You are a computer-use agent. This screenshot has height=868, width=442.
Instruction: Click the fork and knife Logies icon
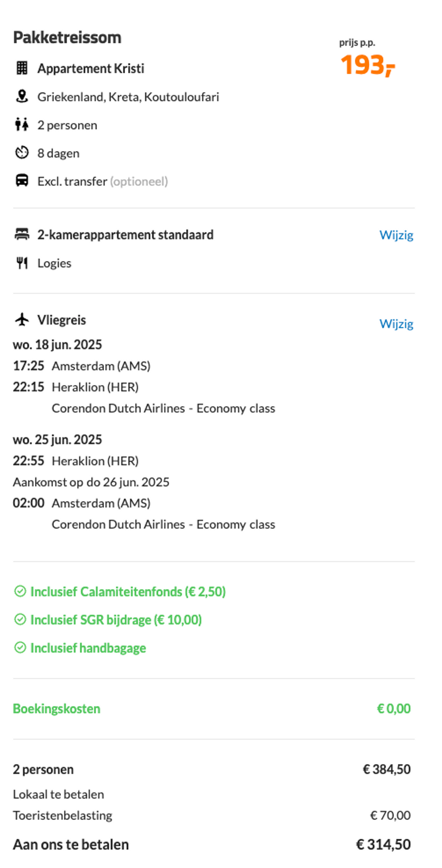[x=22, y=263]
